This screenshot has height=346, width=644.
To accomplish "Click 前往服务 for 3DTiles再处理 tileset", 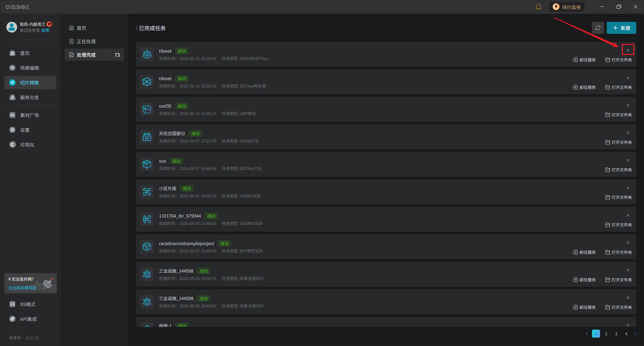I will 584,87.
